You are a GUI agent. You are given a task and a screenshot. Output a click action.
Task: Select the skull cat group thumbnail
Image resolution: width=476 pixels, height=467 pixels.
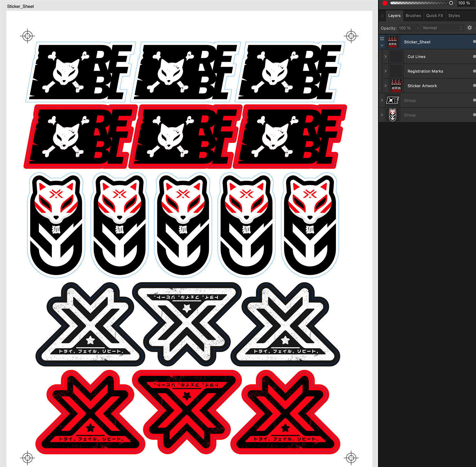pyautogui.click(x=393, y=100)
